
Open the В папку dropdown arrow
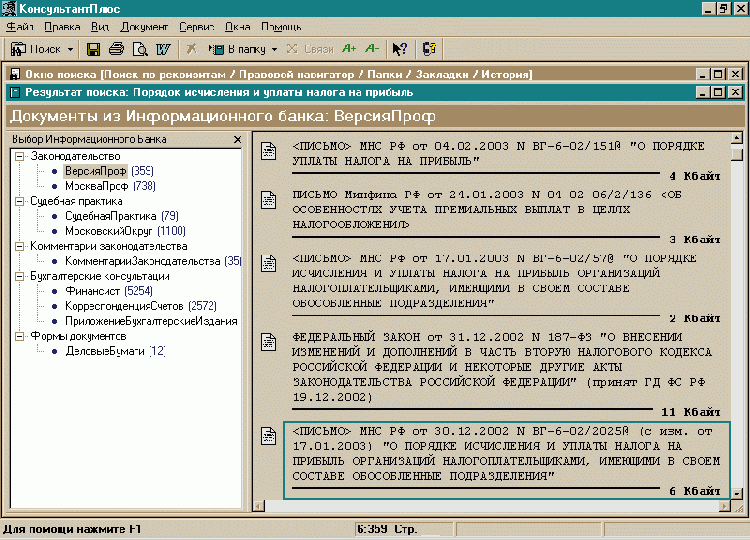pyautogui.click(x=274, y=49)
